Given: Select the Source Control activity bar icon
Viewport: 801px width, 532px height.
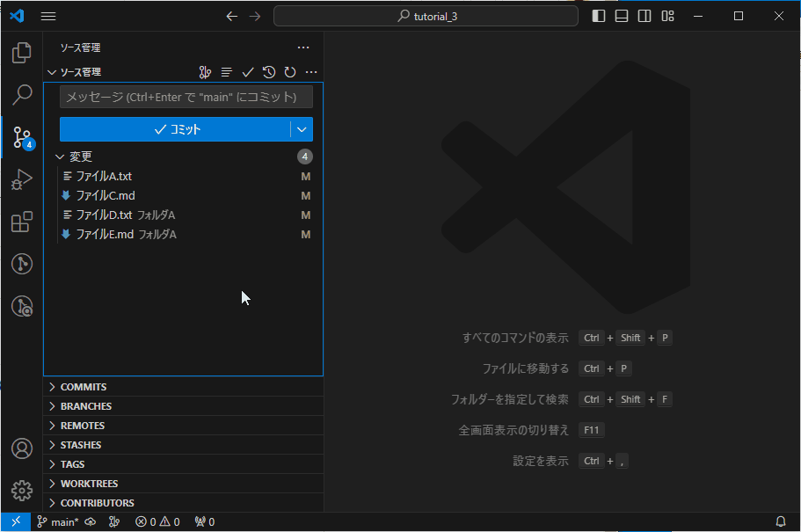Looking at the screenshot, I should tap(21, 137).
